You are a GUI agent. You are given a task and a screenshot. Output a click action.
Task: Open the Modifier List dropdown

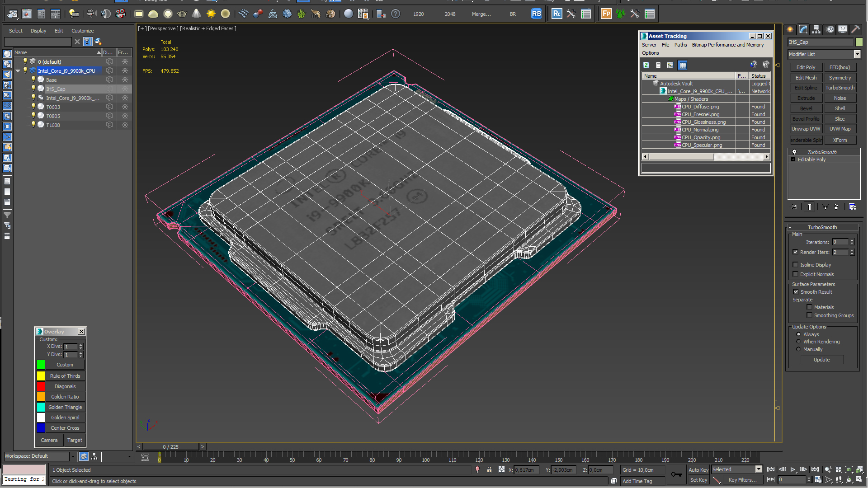(x=857, y=54)
